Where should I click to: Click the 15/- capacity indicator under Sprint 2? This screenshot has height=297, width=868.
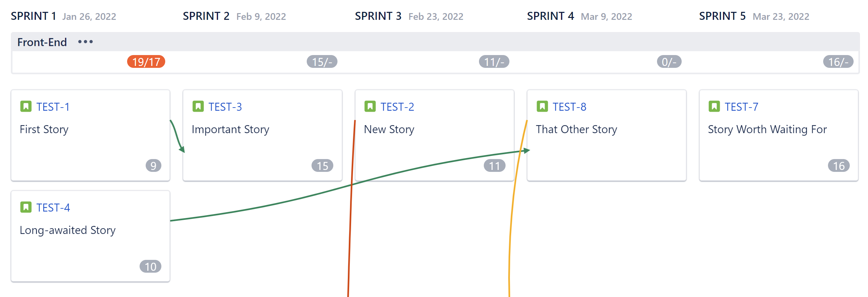click(322, 62)
